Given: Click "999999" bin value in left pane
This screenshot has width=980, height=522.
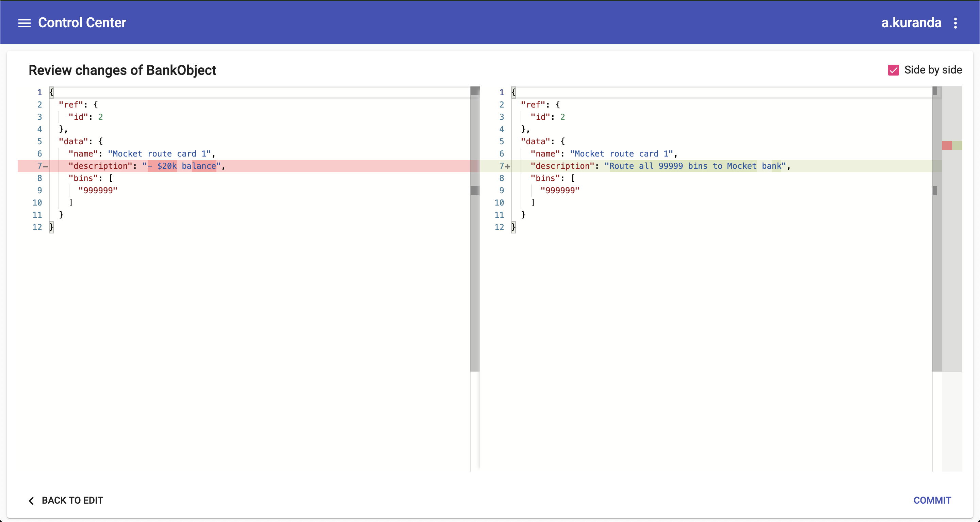Looking at the screenshot, I should tap(98, 190).
